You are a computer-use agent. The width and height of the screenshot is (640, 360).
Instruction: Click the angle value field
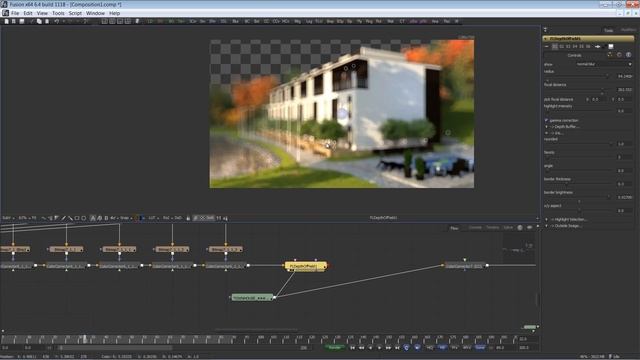(x=624, y=171)
